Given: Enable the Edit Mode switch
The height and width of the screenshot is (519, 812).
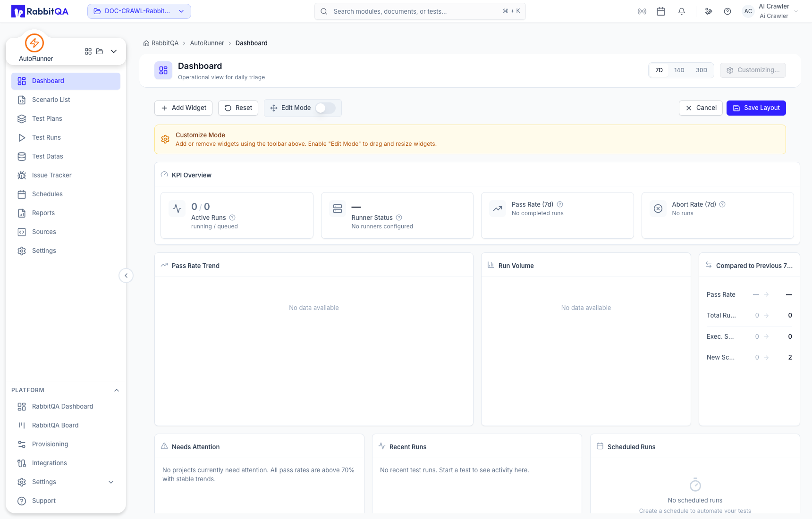Looking at the screenshot, I should click(x=325, y=108).
